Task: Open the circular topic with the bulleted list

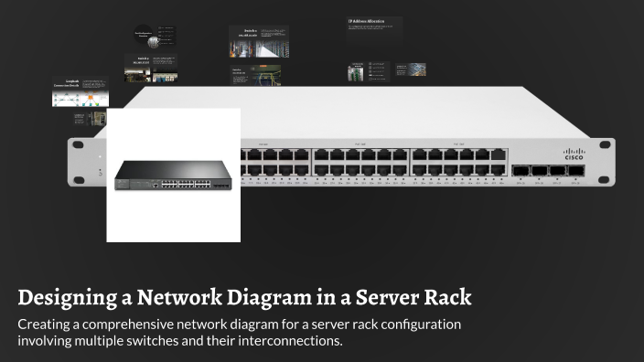Action: (x=155, y=37)
